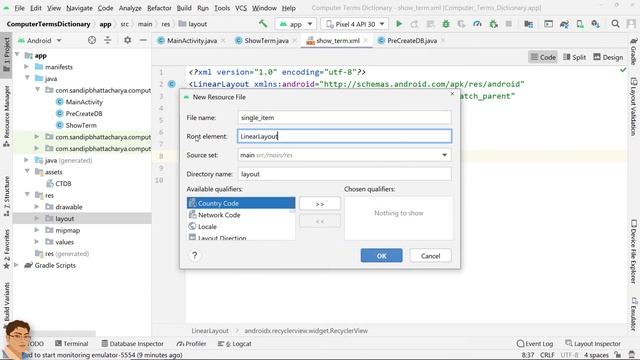This screenshot has height=360, width=640.
Task: Collapse the java folder
Action: [x=27, y=78]
